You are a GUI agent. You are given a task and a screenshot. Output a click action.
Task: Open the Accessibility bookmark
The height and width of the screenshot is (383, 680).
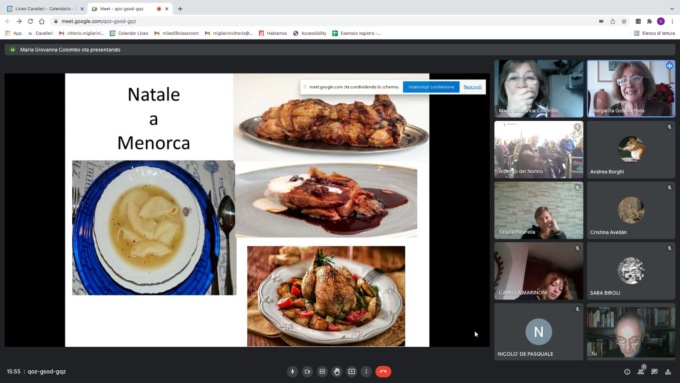click(310, 33)
